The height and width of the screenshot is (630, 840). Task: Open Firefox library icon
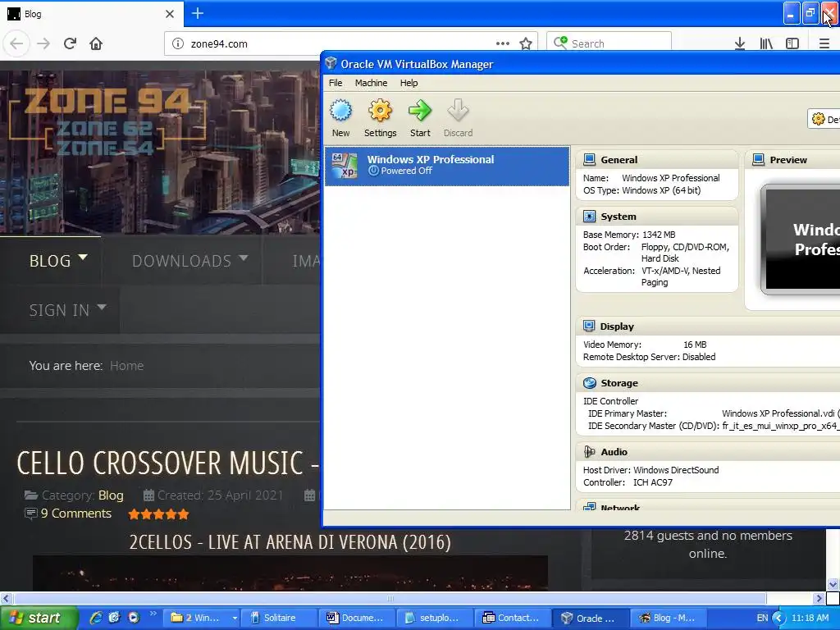[x=766, y=43]
